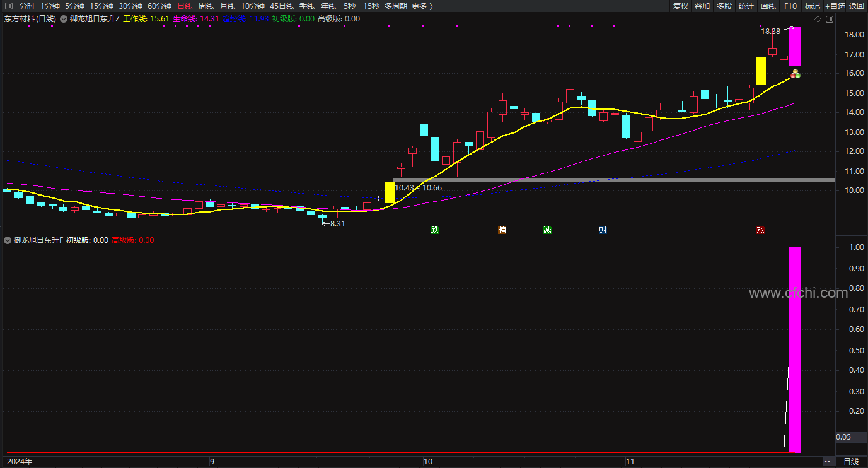Click the 9 month marker on time axis

[x=212, y=461]
